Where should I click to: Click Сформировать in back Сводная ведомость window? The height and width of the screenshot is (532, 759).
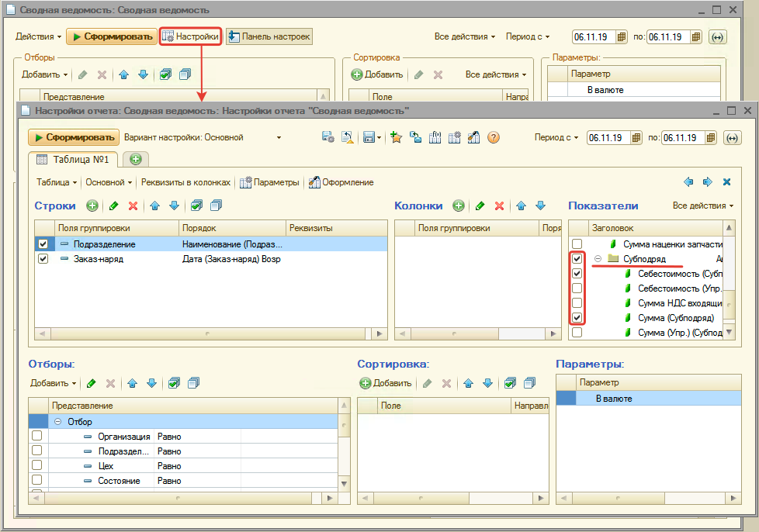(x=112, y=36)
